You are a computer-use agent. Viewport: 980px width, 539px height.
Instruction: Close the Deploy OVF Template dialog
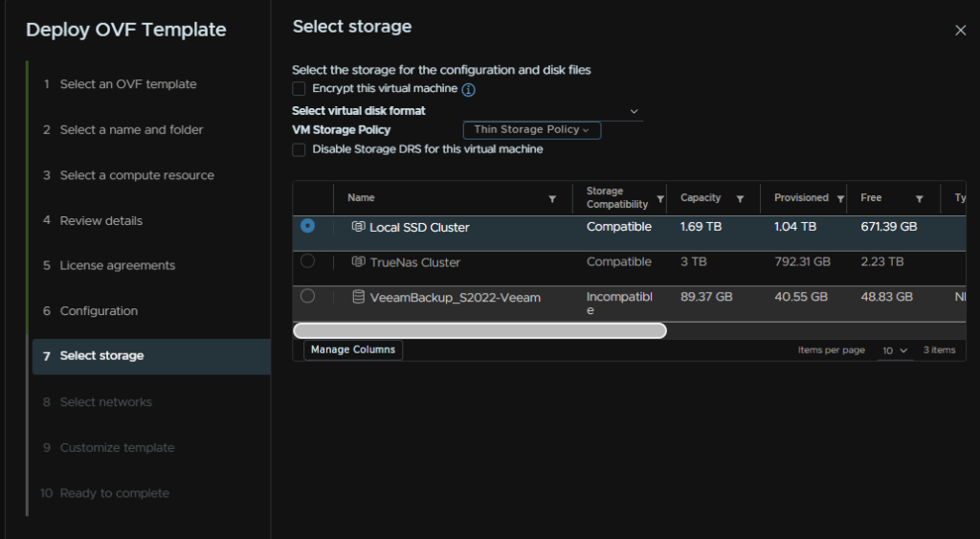(x=960, y=30)
